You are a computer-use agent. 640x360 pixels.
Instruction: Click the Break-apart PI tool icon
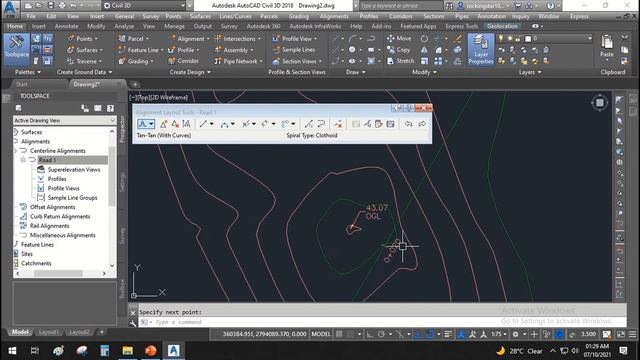pyautogui.click(x=186, y=124)
